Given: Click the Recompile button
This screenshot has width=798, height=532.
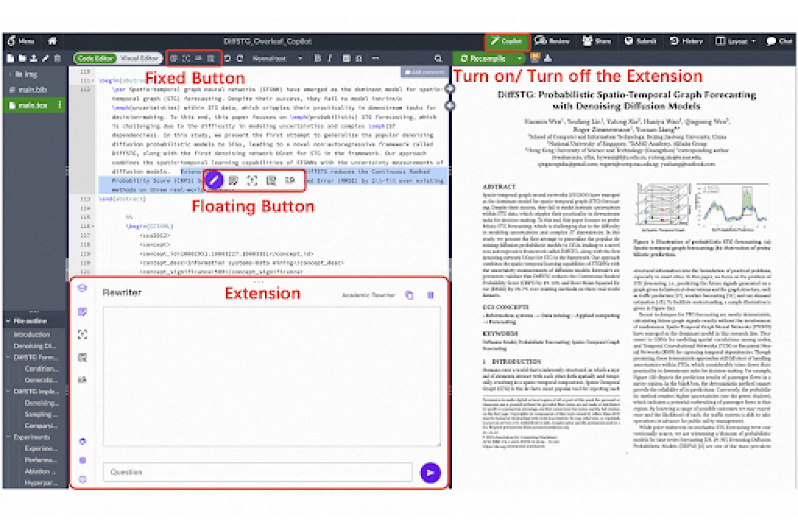Looking at the screenshot, I should point(484,58).
